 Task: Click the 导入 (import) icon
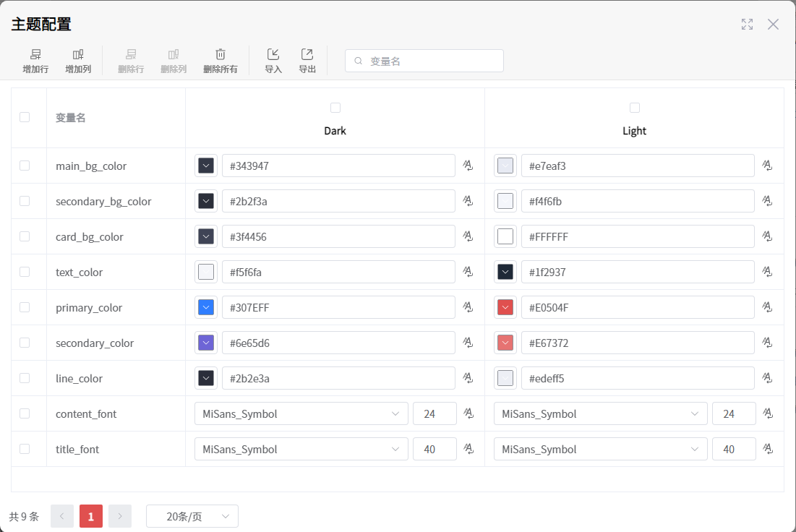click(273, 55)
